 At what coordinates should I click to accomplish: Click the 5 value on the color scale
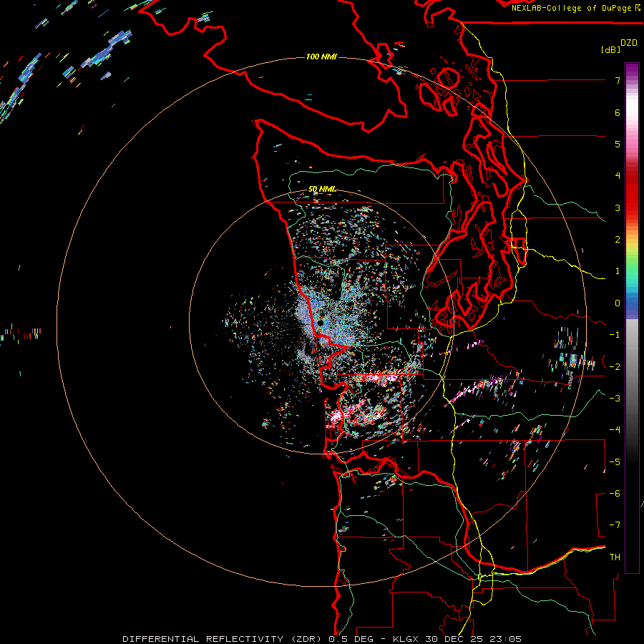point(618,144)
